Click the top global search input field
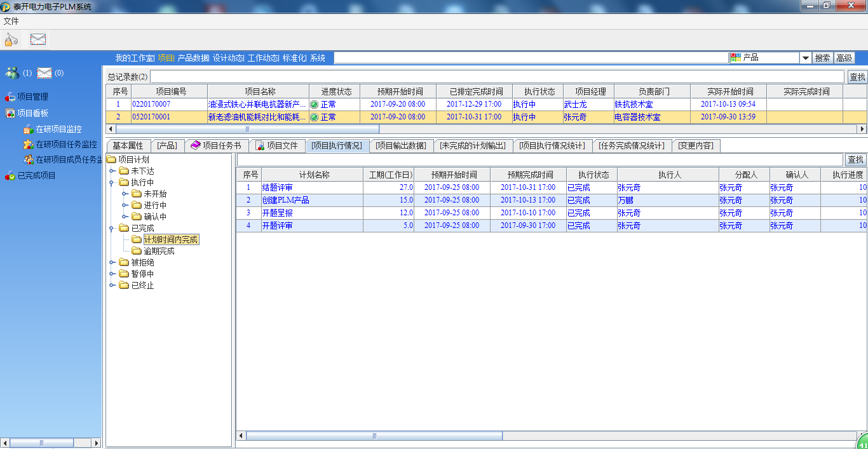This screenshot has width=868, height=449. (531, 58)
